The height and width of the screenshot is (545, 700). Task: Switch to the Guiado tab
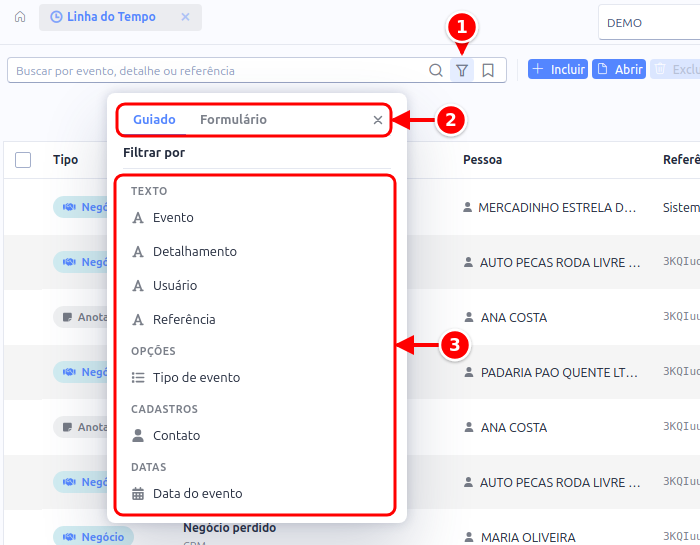pos(154,120)
